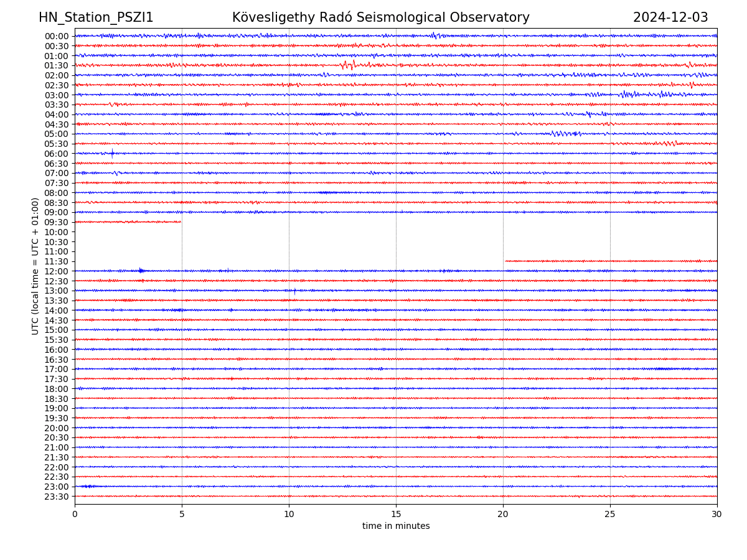Click the 25 tick on the minutes axis
This screenshot has width=747, height=560.
click(610, 514)
